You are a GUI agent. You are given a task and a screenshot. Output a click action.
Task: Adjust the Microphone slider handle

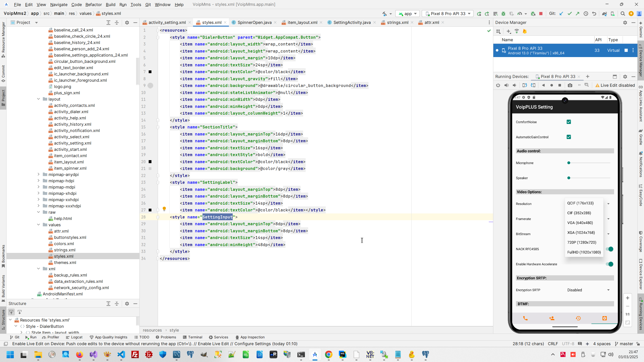point(569,163)
